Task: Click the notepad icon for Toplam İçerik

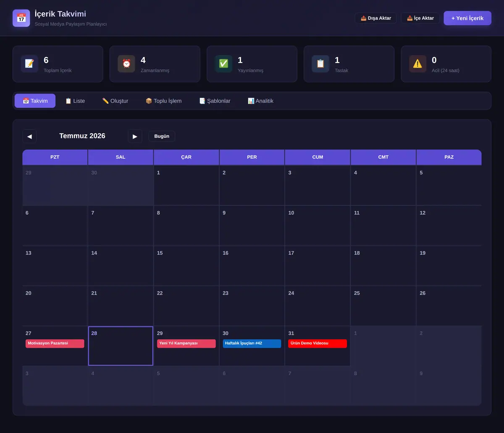Action: tap(29, 64)
